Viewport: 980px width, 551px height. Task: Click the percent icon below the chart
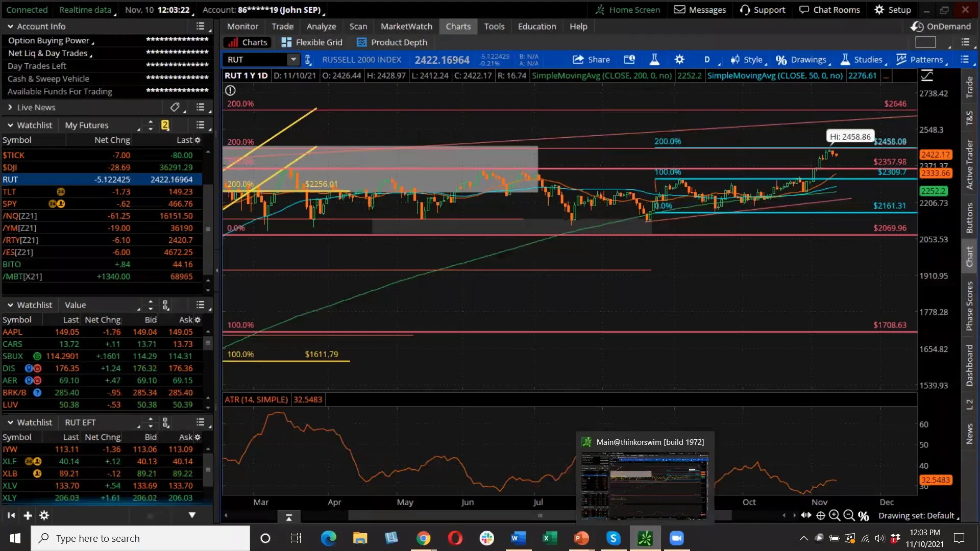(864, 516)
